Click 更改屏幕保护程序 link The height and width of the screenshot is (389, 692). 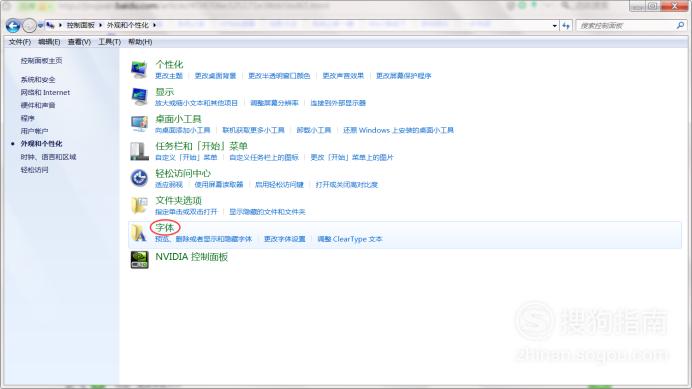pyautogui.click(x=403, y=76)
